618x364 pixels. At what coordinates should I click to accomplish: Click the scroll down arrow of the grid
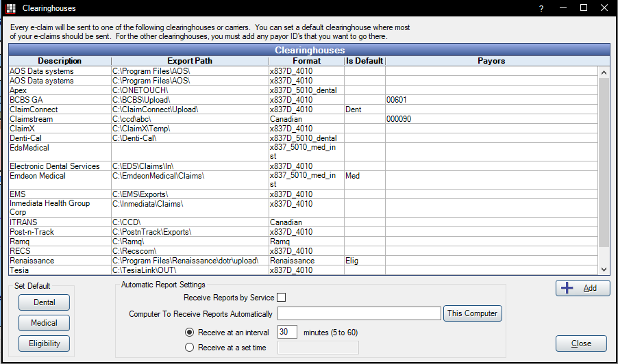(x=604, y=270)
